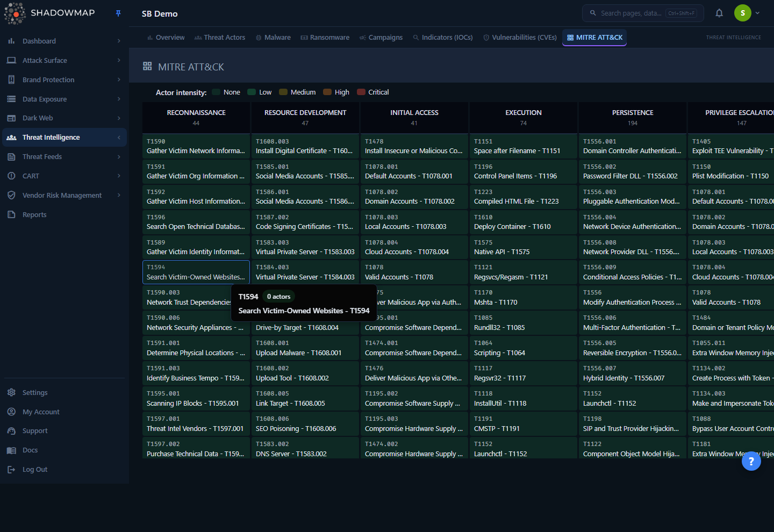
Task: Click the MITRE ATT&CK grid heading icon
Action: point(147,66)
